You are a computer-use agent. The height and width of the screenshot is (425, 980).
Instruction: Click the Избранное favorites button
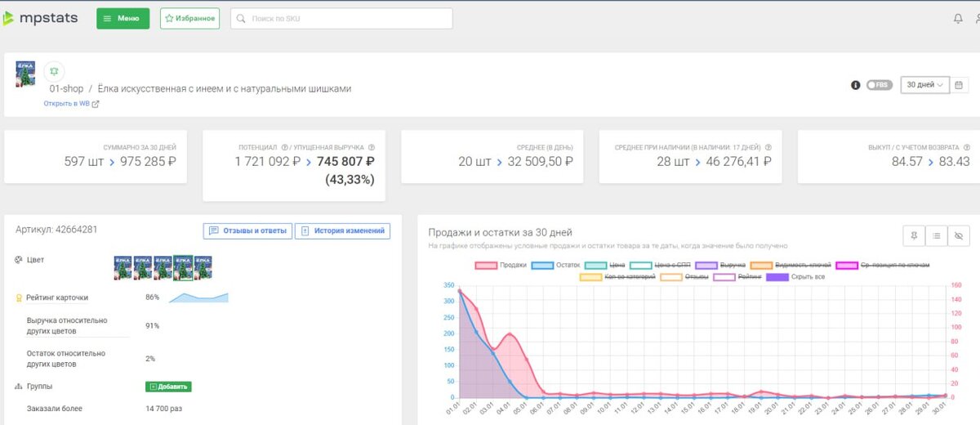(x=189, y=19)
